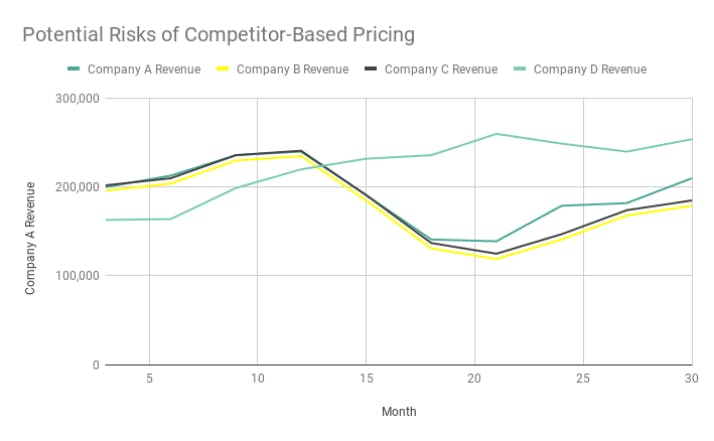Select Company D Revenue legend label

click(x=590, y=70)
